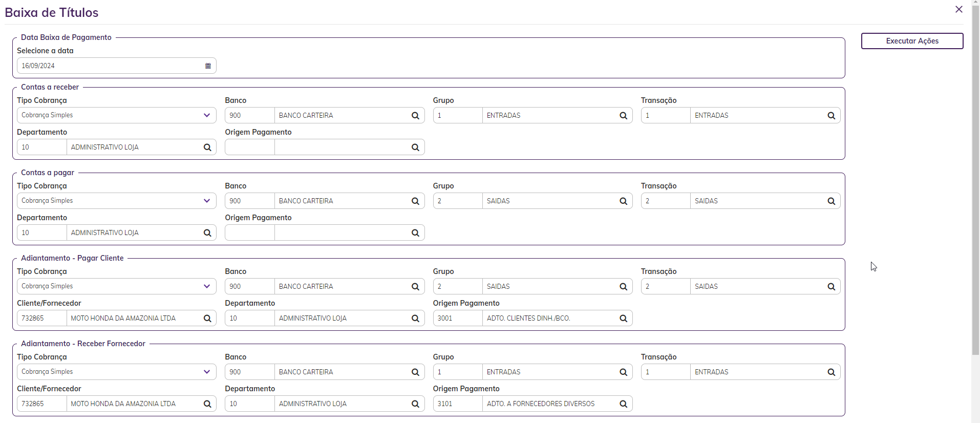This screenshot has width=980, height=423.
Task: Click the Selecione a data input field
Action: click(110, 66)
